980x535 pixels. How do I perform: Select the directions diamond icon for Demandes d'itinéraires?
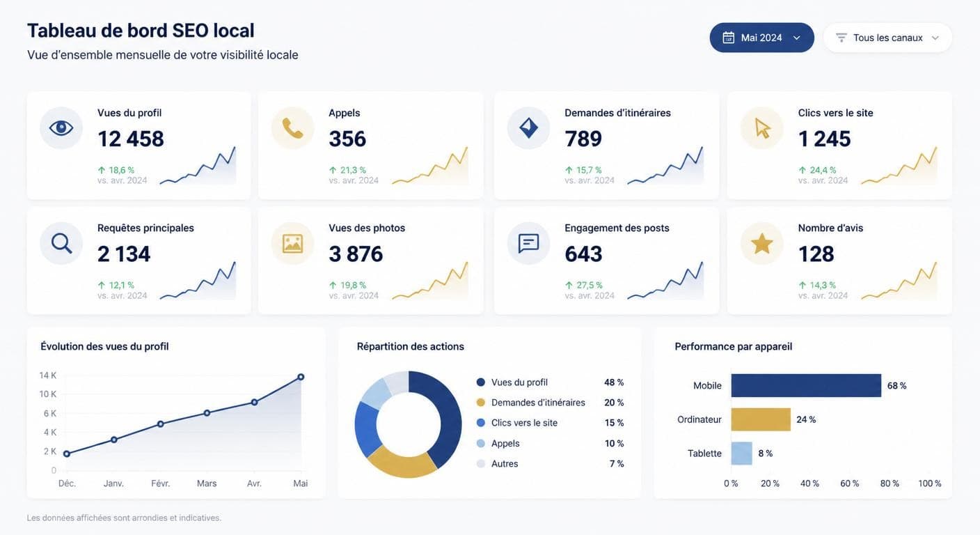click(528, 128)
